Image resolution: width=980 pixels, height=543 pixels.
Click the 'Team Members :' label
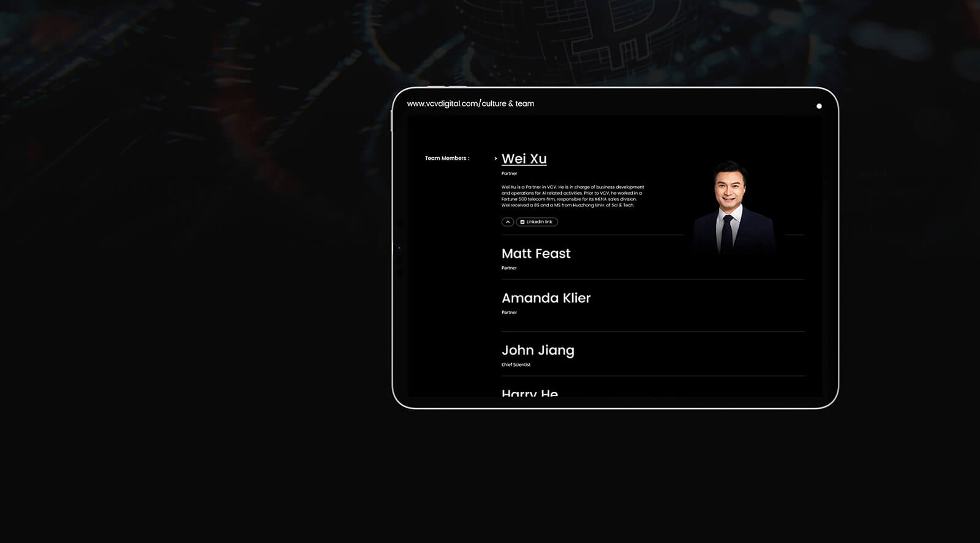pyautogui.click(x=447, y=158)
